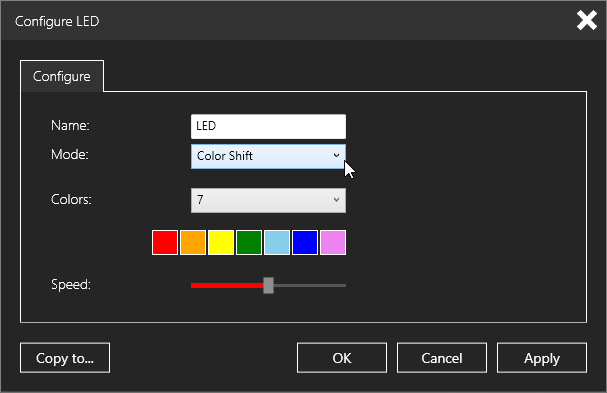Select the light blue color swatch
This screenshot has width=607, height=393.
pos(277,242)
